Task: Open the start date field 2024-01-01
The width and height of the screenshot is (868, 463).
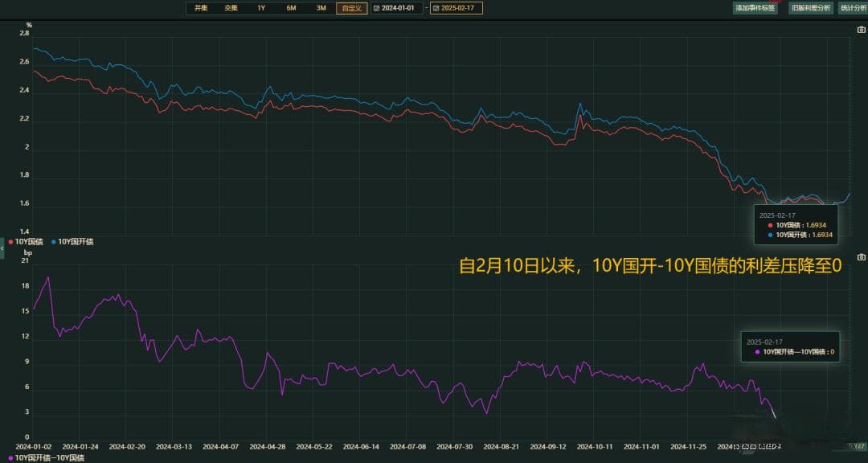Action: coord(398,8)
